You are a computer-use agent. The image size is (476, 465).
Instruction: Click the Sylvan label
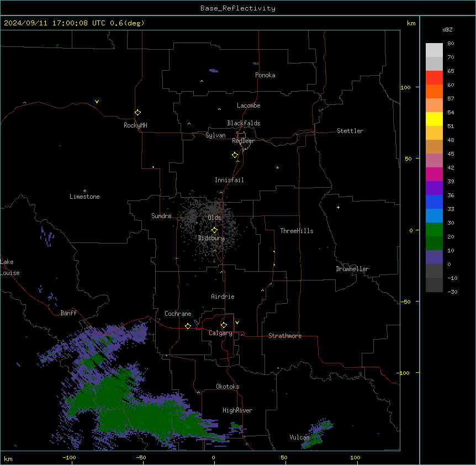215,135
